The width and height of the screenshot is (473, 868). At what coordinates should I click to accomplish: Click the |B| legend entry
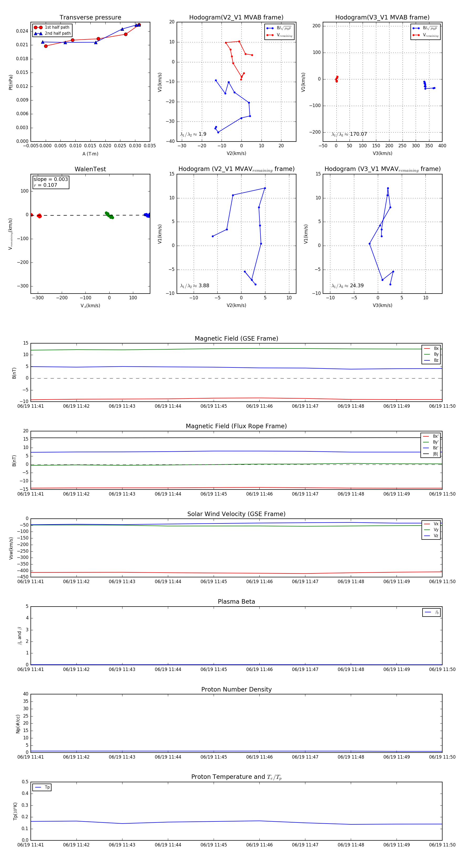(431, 454)
